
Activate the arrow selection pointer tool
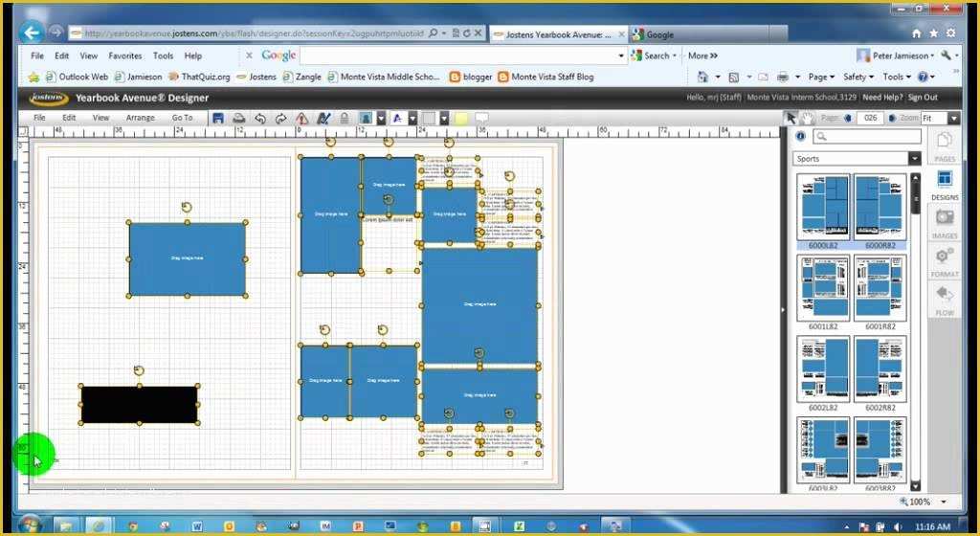tap(791, 118)
